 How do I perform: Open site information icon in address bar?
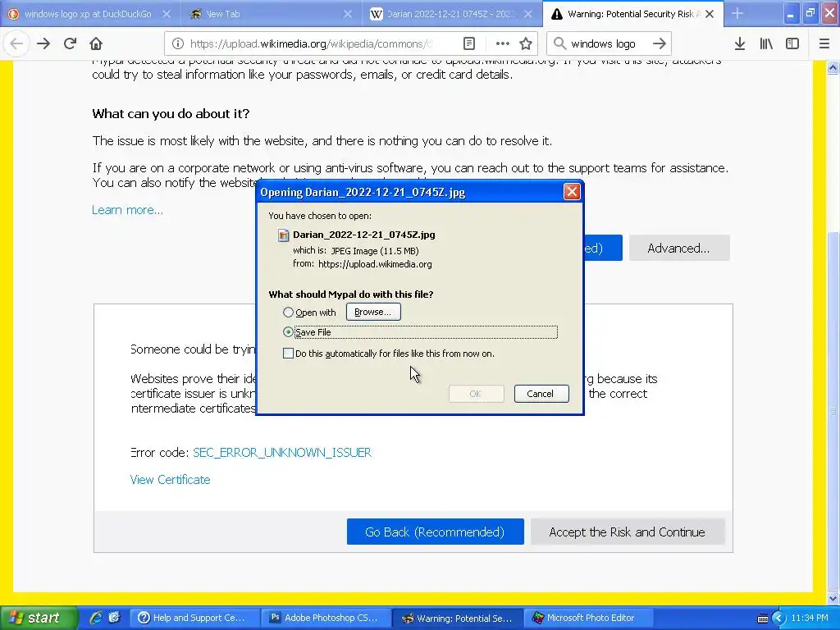click(178, 44)
